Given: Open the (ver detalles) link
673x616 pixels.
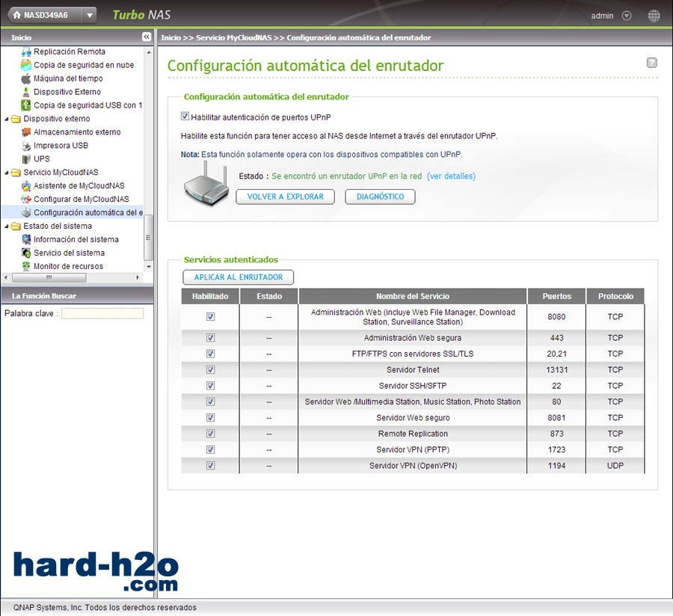Looking at the screenshot, I should [x=451, y=176].
